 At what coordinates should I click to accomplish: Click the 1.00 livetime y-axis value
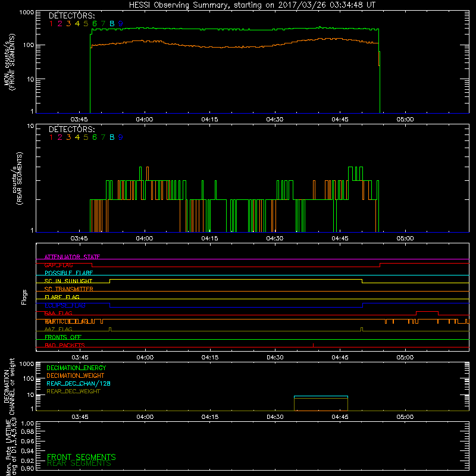point(27,423)
